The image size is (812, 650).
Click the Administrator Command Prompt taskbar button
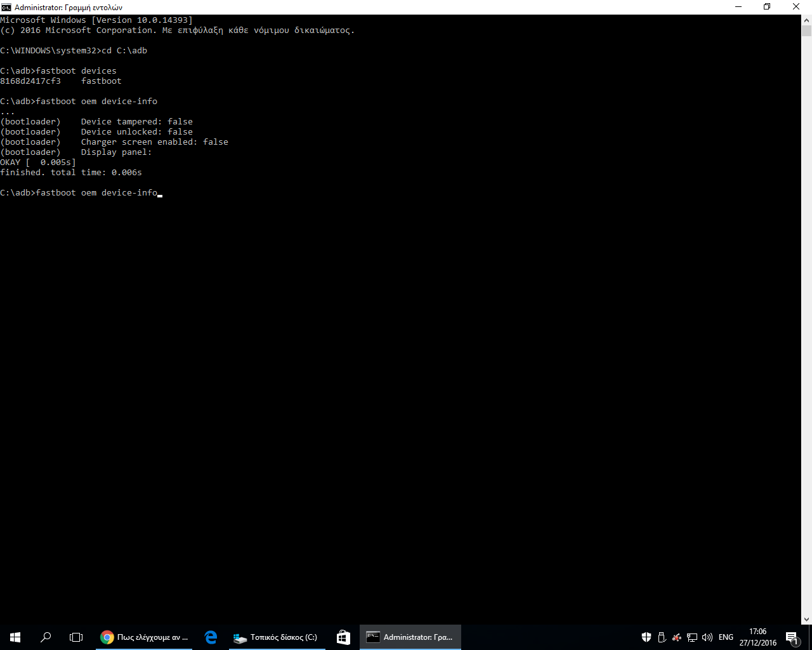pos(410,637)
